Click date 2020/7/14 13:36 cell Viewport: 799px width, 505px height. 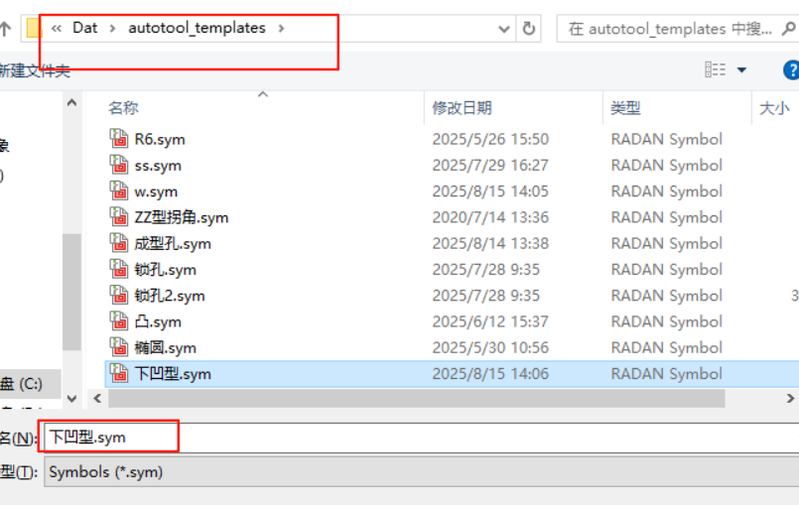[x=490, y=217]
